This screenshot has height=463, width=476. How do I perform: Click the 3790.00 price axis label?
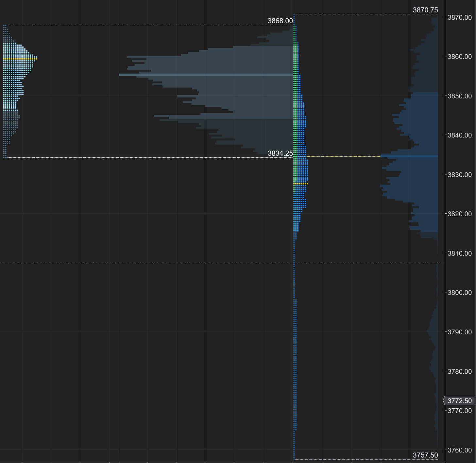click(x=459, y=332)
